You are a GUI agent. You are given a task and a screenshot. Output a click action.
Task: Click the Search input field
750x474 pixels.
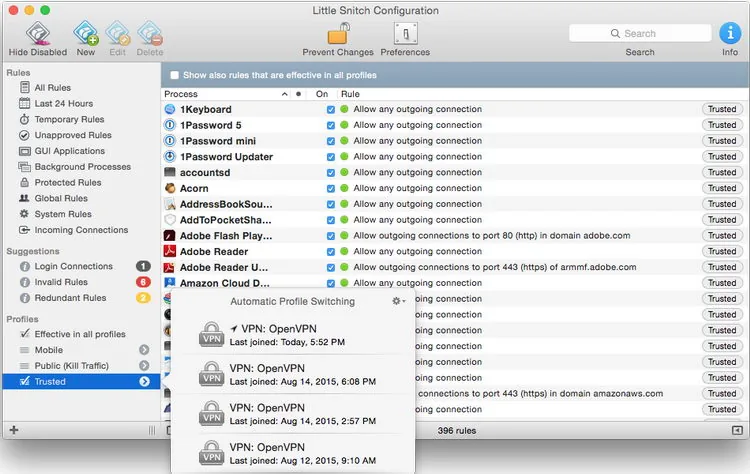click(x=640, y=33)
